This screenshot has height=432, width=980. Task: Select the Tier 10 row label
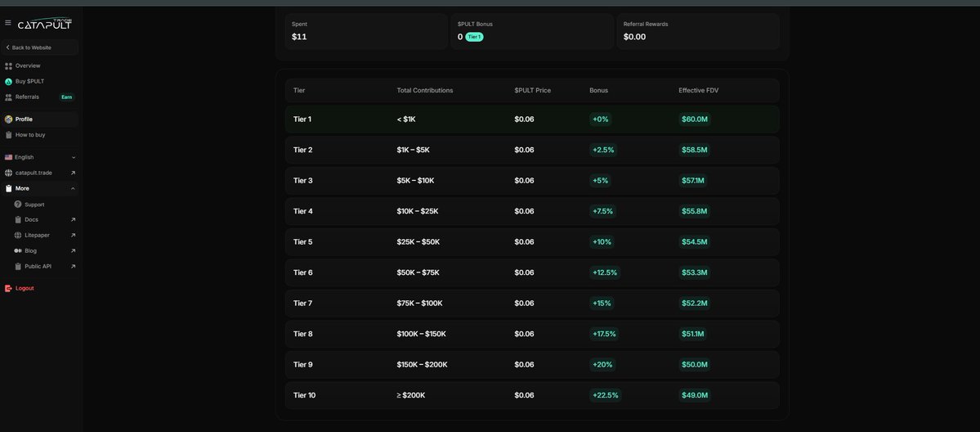[304, 396]
